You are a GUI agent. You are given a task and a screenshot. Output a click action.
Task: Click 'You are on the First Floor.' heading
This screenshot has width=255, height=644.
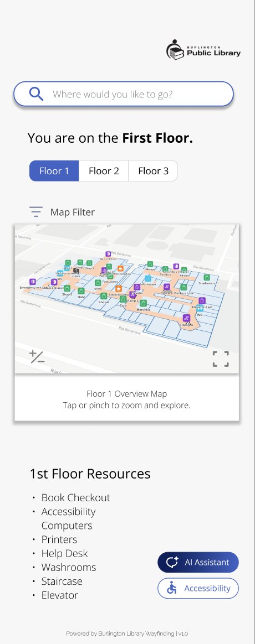click(x=110, y=138)
